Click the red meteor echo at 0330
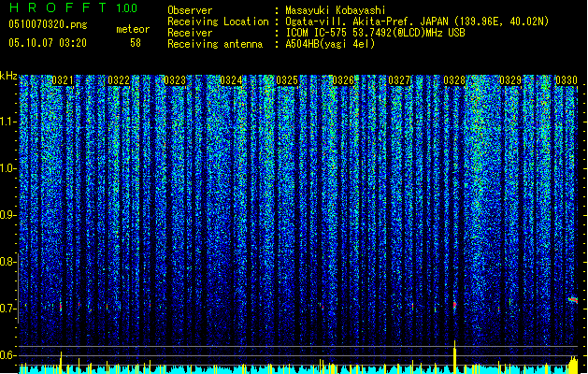Screen dimensions: 588x374 (x=573, y=300)
